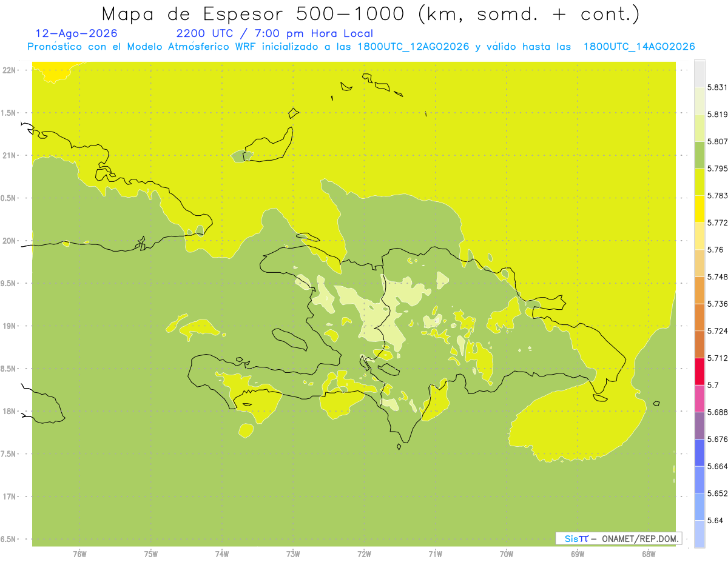Click the '18N' latitude label
The width and height of the screenshot is (728, 562).
click(8, 411)
